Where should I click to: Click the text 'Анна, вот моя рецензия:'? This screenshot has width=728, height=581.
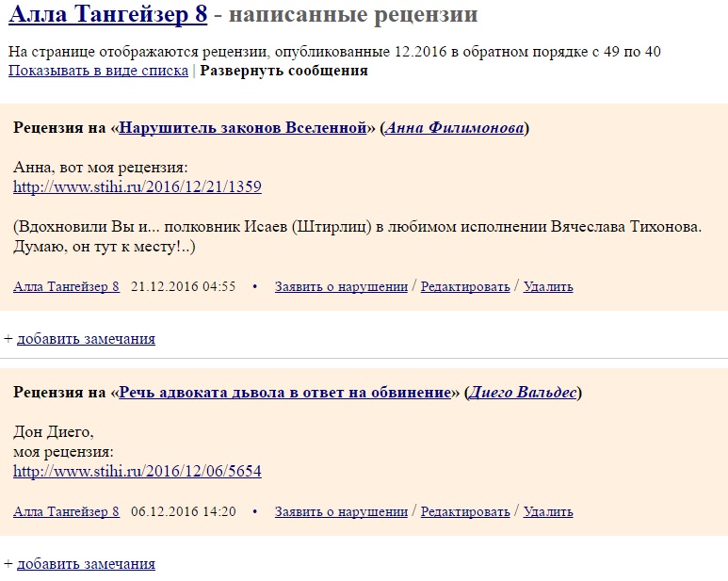[x=101, y=167]
